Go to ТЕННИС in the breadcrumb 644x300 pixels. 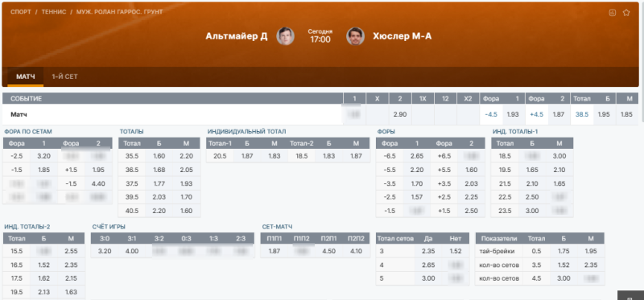coord(54,12)
